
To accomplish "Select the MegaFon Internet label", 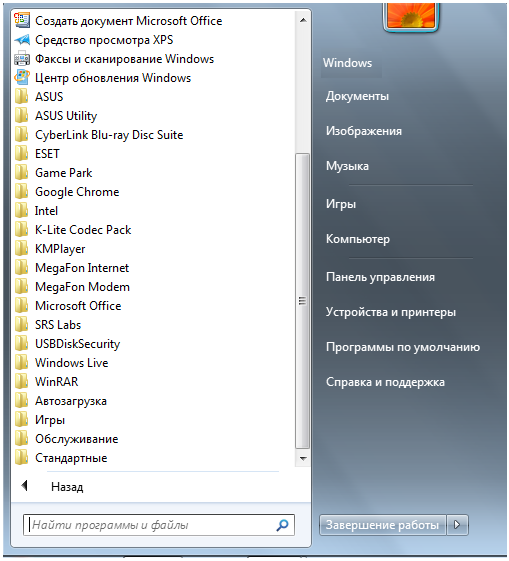I will click(x=82, y=268).
